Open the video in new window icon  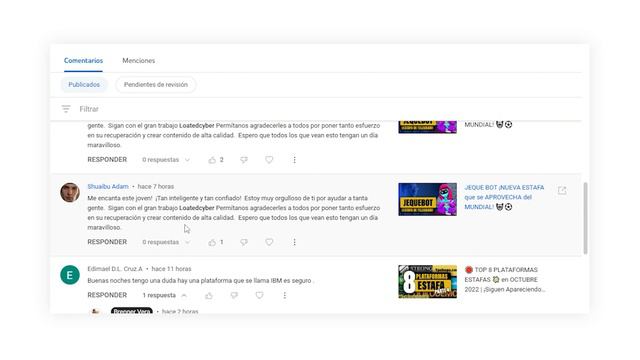(562, 190)
